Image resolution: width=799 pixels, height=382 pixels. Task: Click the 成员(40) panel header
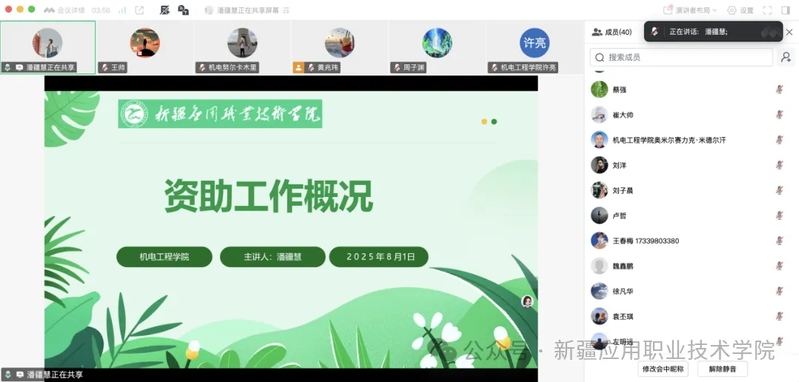point(612,32)
